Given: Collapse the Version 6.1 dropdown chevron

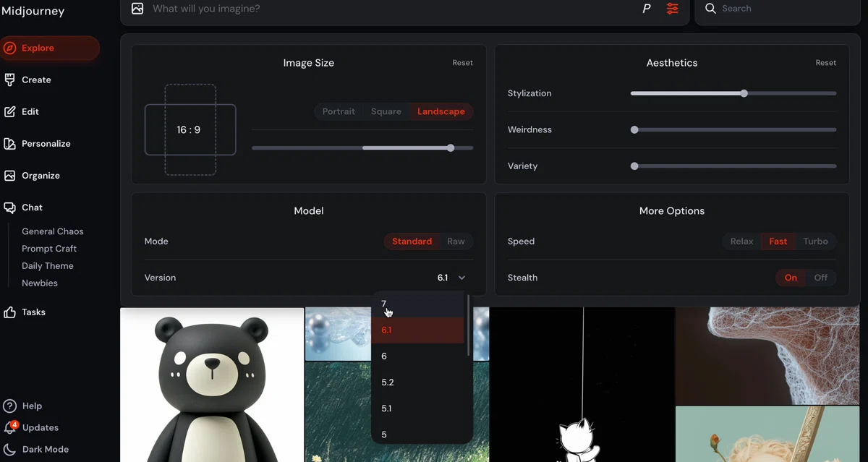Looking at the screenshot, I should [x=461, y=278].
